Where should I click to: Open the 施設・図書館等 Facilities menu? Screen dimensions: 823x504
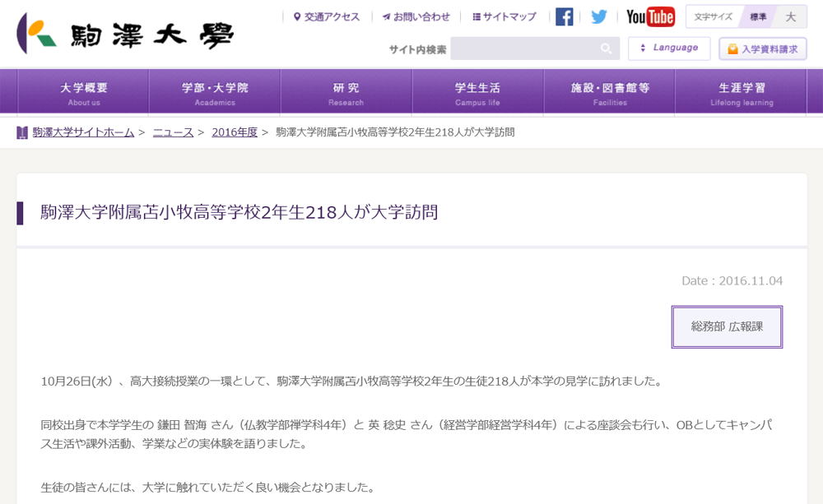point(609,92)
